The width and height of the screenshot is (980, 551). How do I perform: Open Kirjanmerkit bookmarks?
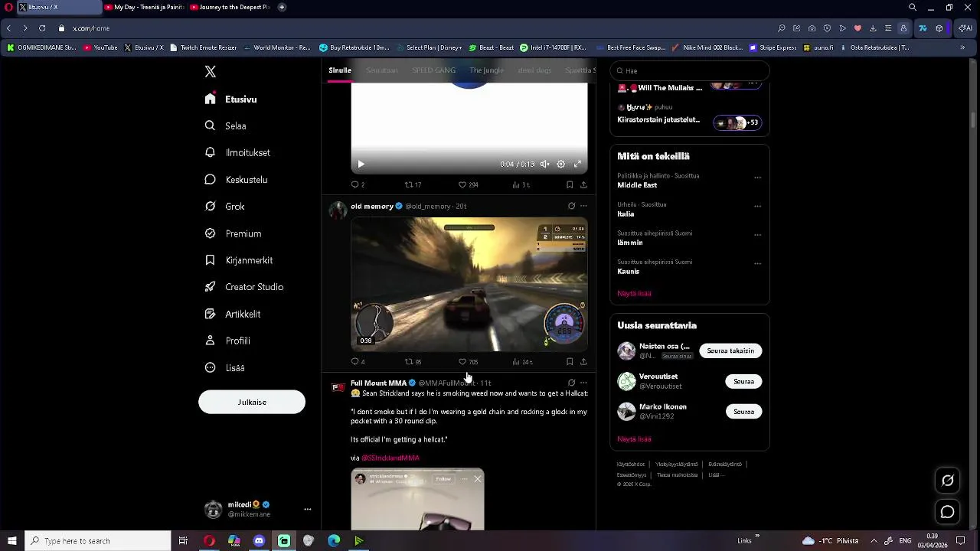[239, 260]
